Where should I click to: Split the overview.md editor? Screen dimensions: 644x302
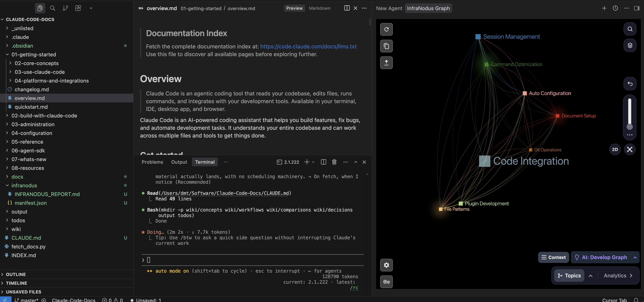(x=347, y=8)
